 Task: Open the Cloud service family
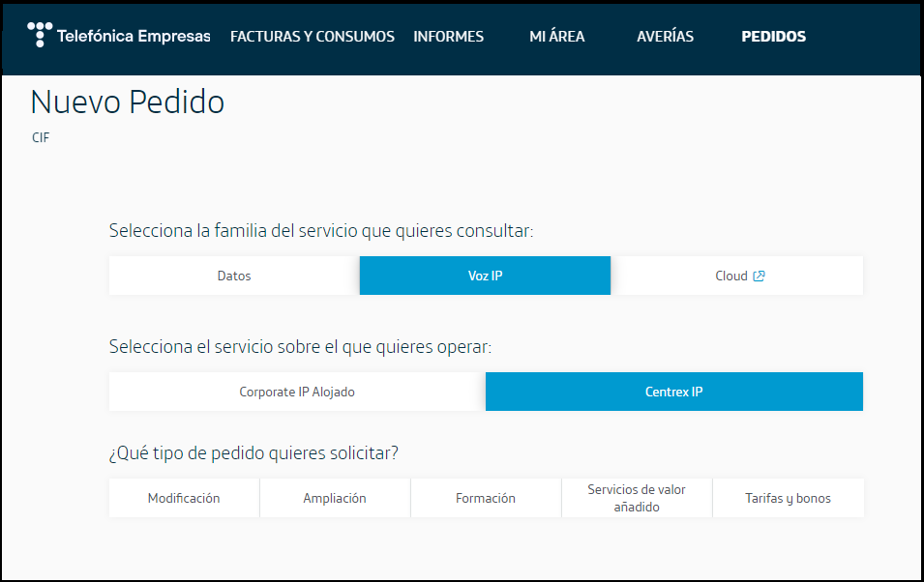[736, 275]
